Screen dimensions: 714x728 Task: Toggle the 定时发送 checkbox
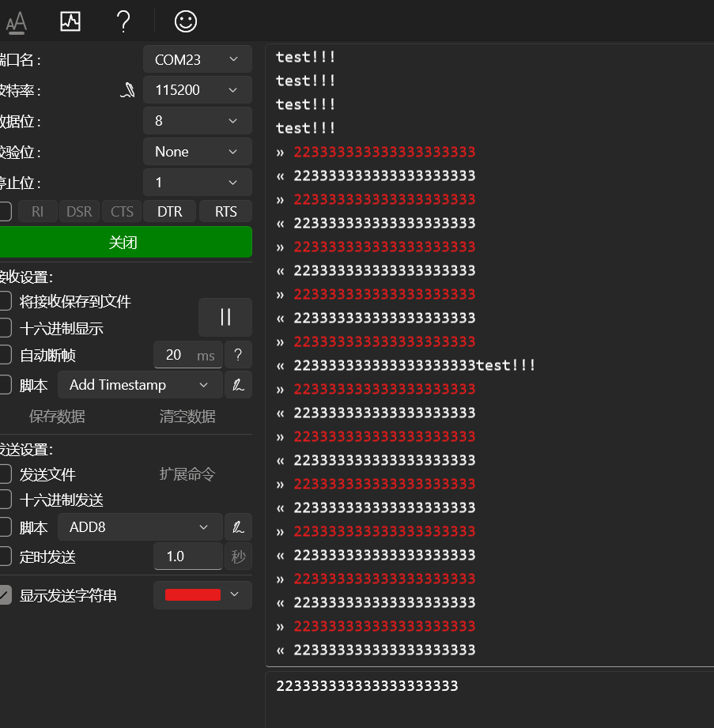click(5, 556)
